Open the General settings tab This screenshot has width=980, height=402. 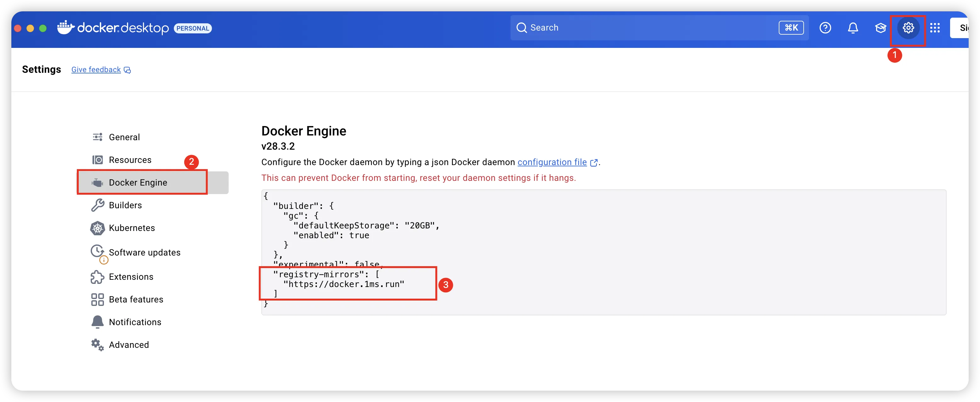click(153, 137)
